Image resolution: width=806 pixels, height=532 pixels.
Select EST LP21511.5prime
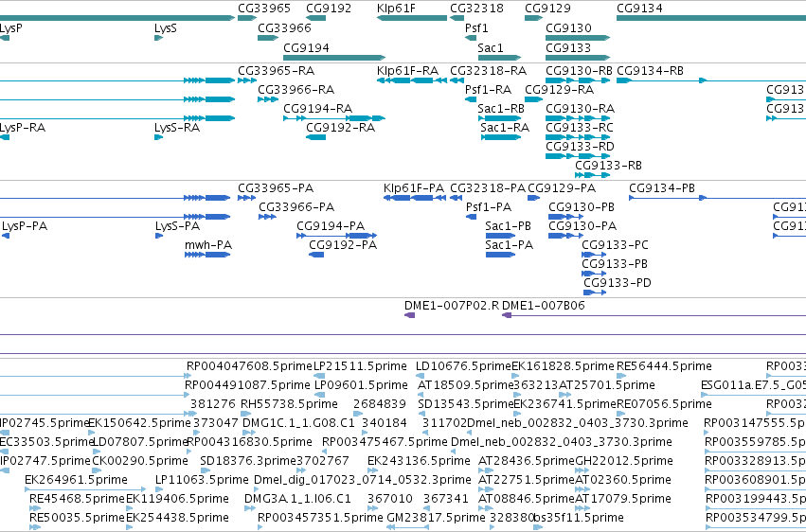(x=360, y=366)
